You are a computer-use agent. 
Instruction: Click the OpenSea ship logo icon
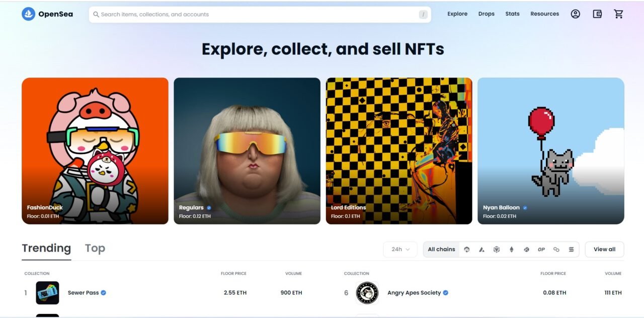(28, 14)
